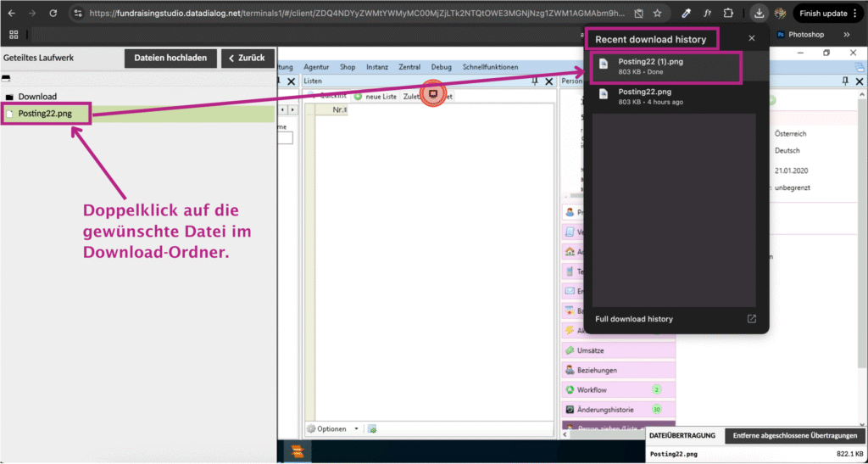868x464 pixels.
Task: Open the Schnellfunktionen menu
Action: click(x=491, y=67)
